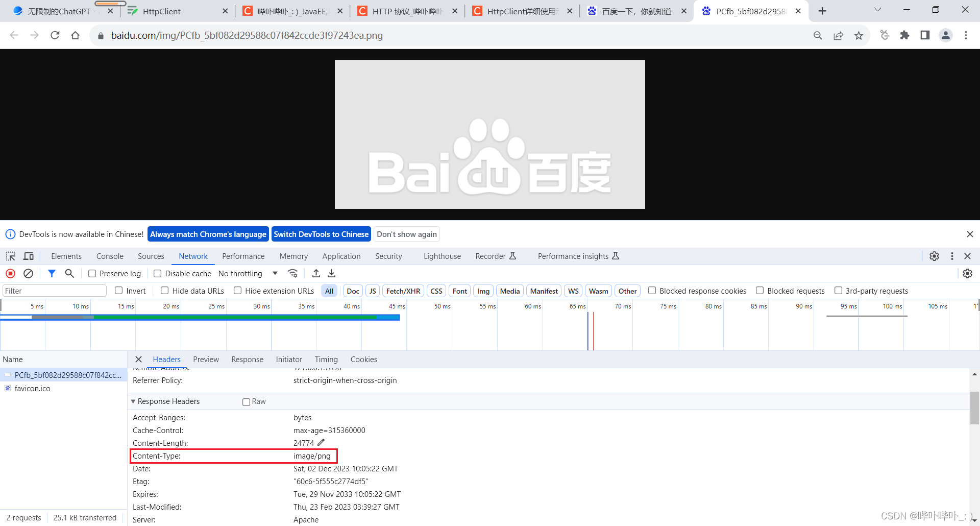Switch to the Preview tab
Screen dimensions: 980x526
click(206, 359)
